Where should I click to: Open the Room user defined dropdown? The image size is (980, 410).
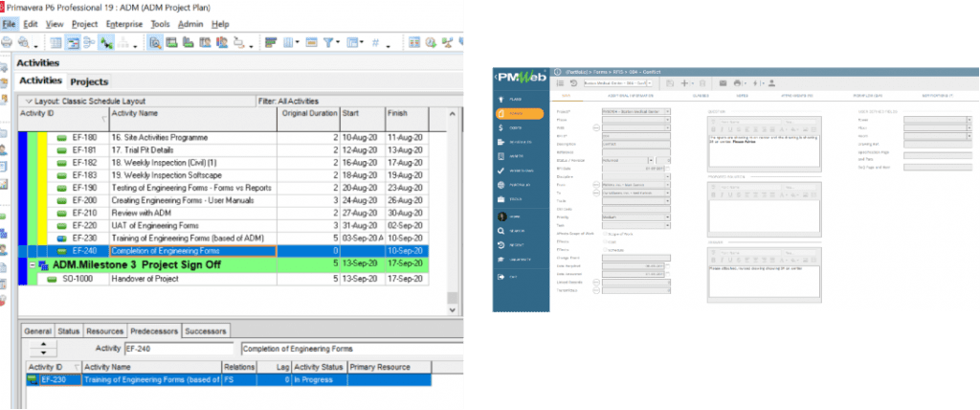coord(969,135)
